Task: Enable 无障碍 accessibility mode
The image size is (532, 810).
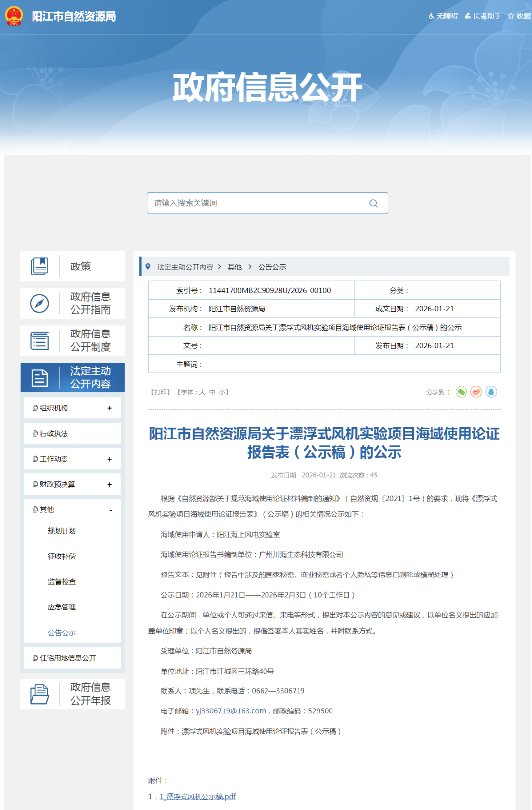Action: [x=443, y=16]
